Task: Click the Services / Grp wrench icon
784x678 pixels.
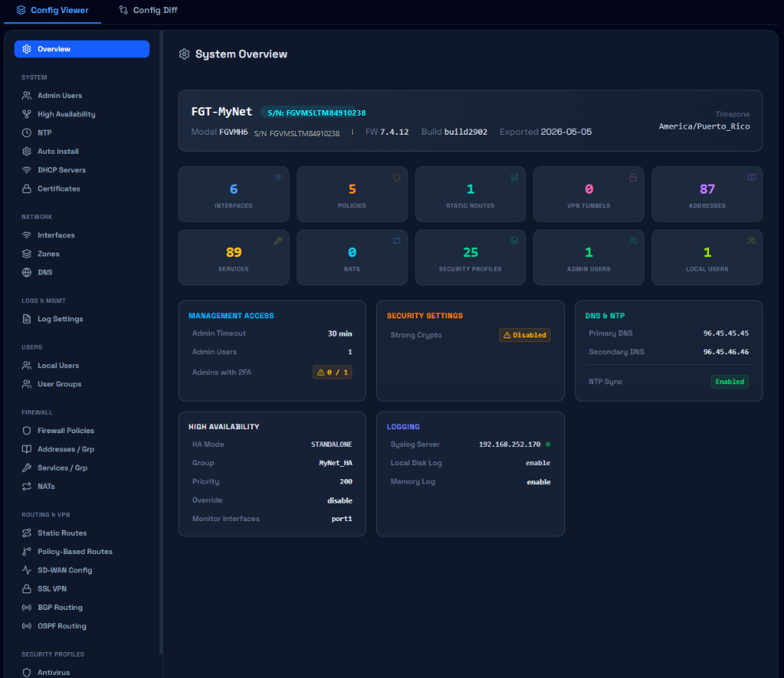Action: coord(27,468)
